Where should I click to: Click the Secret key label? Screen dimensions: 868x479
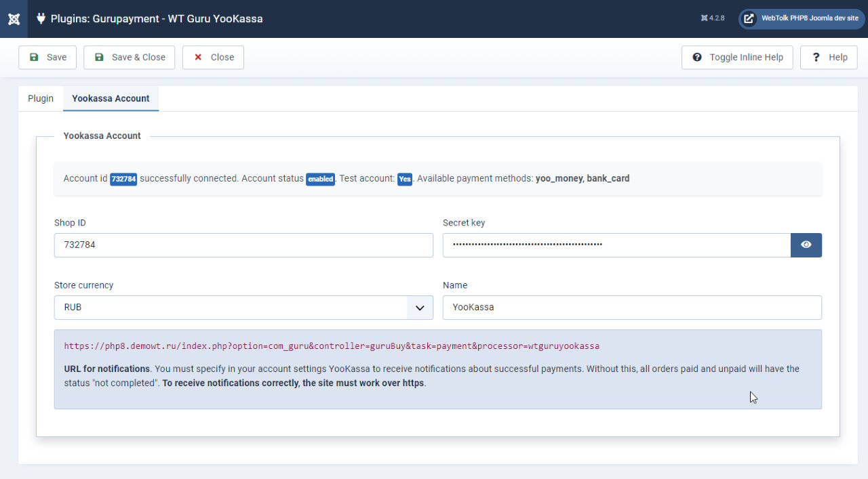point(464,223)
